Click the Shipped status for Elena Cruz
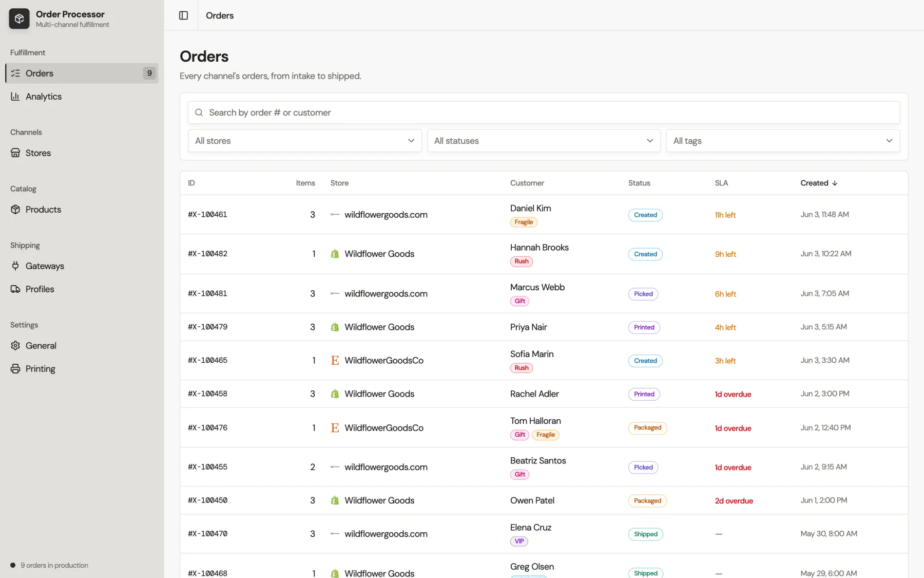 [x=646, y=534]
